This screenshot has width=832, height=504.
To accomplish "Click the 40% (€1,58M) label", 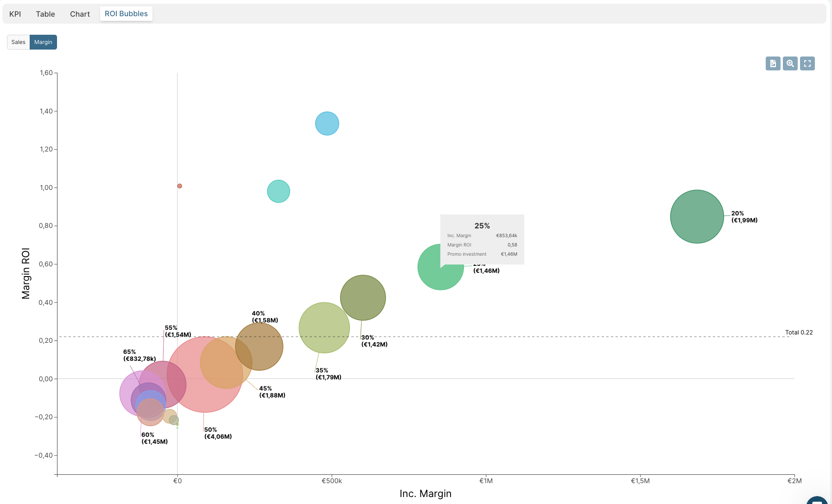I will 264,316.
